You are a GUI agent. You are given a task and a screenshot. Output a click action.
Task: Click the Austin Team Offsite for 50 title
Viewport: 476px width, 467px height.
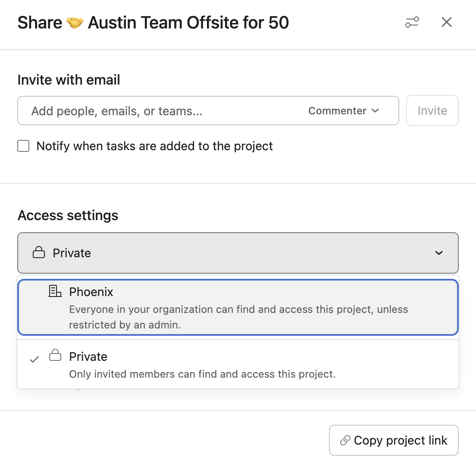point(188,23)
